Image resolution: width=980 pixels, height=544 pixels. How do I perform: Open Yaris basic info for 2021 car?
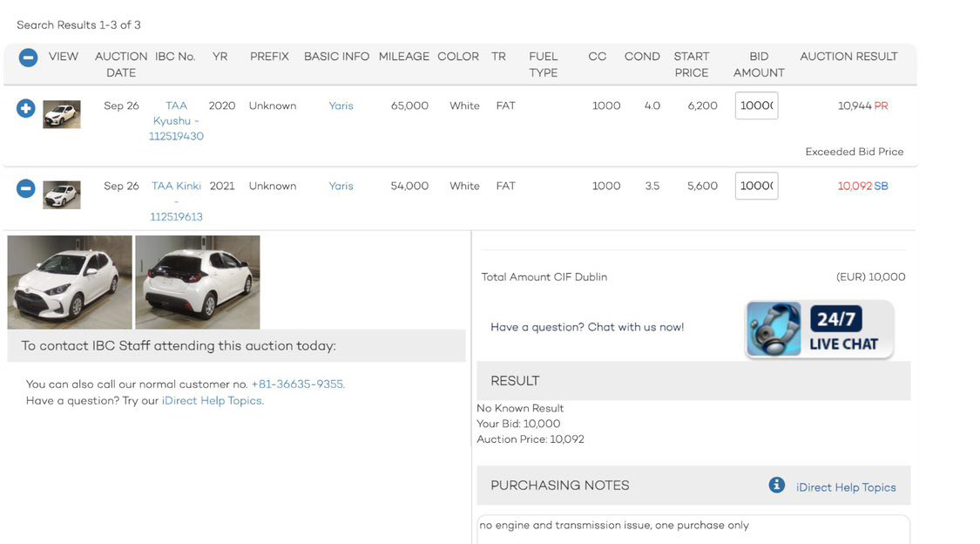click(x=341, y=186)
